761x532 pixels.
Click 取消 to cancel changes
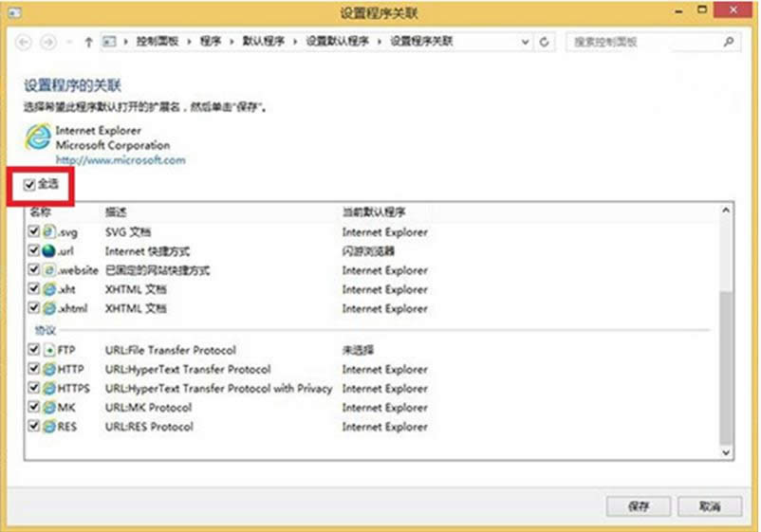click(710, 506)
